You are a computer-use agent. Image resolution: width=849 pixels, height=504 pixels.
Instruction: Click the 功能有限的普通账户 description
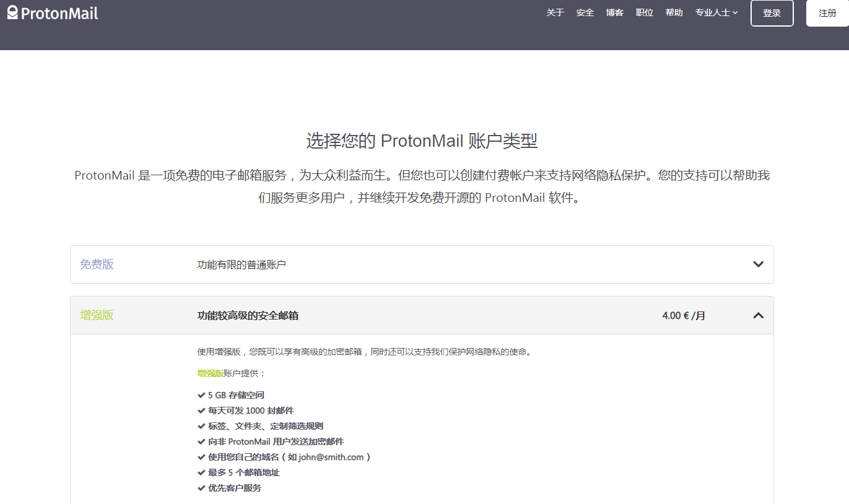(242, 265)
